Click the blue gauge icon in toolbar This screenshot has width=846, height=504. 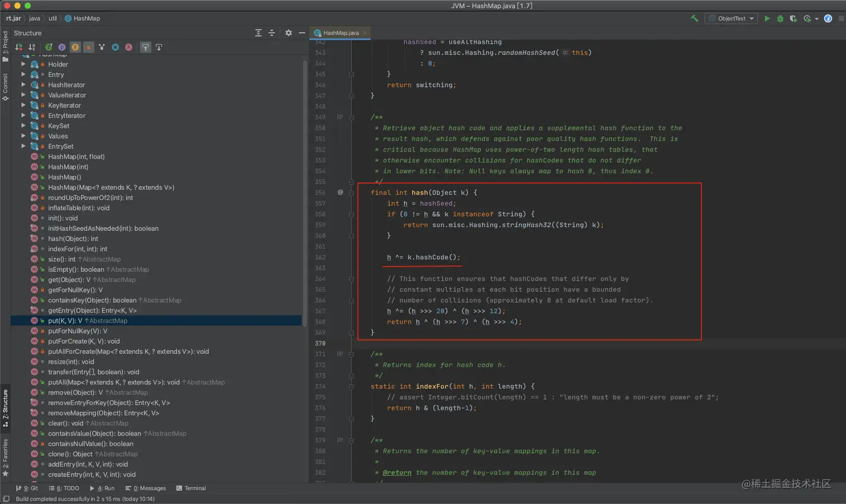point(828,18)
